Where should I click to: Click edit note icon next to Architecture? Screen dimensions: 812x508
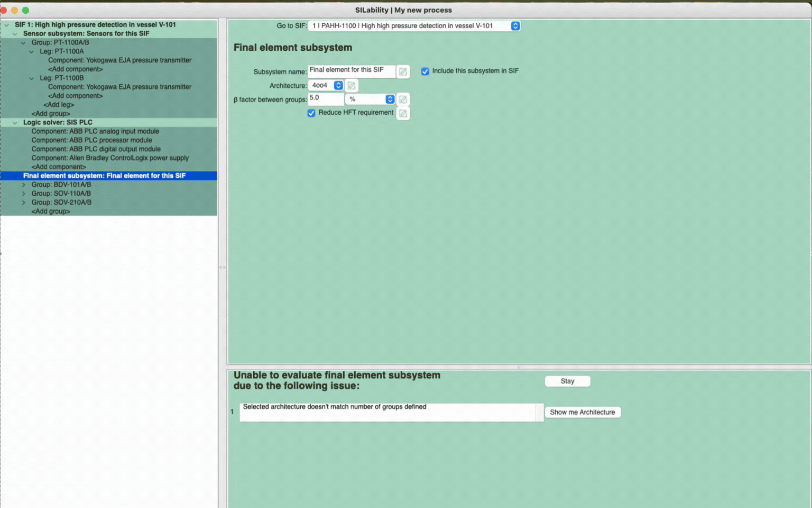click(x=352, y=85)
